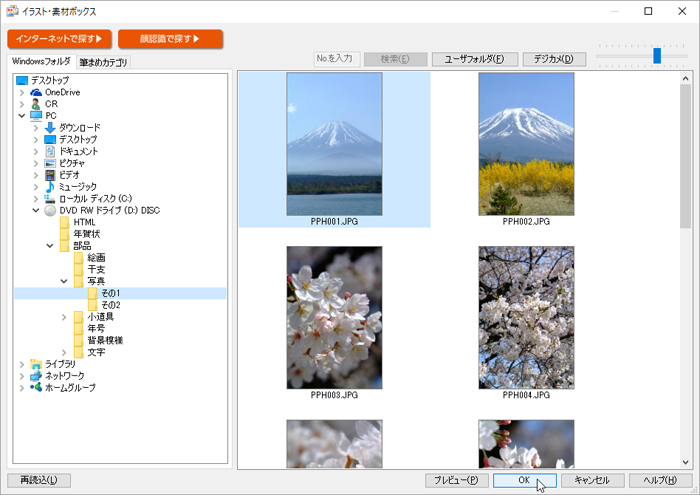Expand the 小道具 folder node
This screenshot has width=700, height=495.
(64, 317)
